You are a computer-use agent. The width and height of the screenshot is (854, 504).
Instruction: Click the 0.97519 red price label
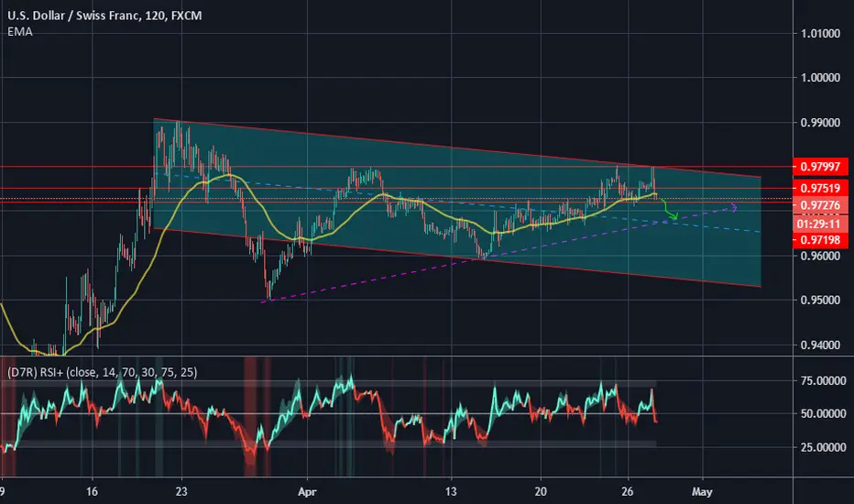[820, 189]
